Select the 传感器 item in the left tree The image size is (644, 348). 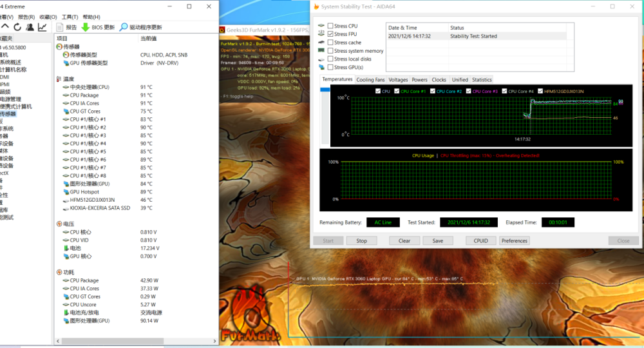point(8,113)
